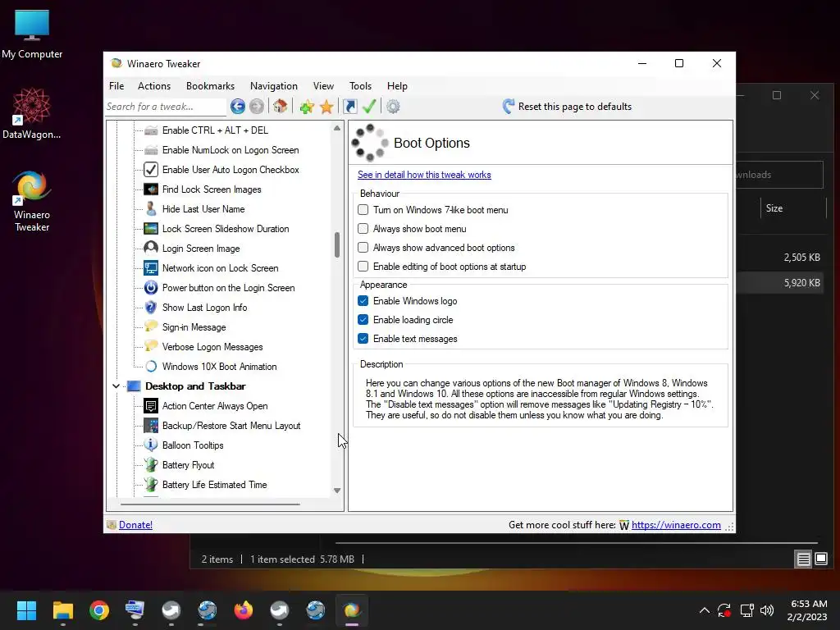Select Find Lock Screen Images icon
The image size is (840, 630).
pos(151,189)
